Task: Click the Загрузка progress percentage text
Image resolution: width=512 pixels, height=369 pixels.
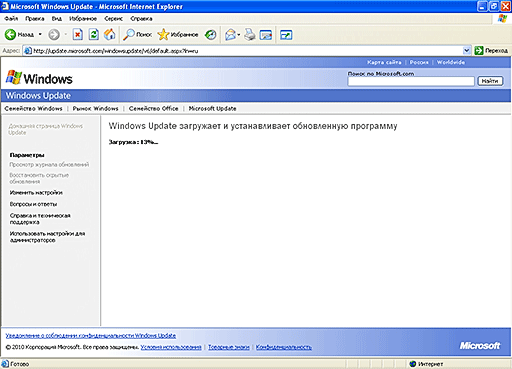Action: click(x=133, y=142)
